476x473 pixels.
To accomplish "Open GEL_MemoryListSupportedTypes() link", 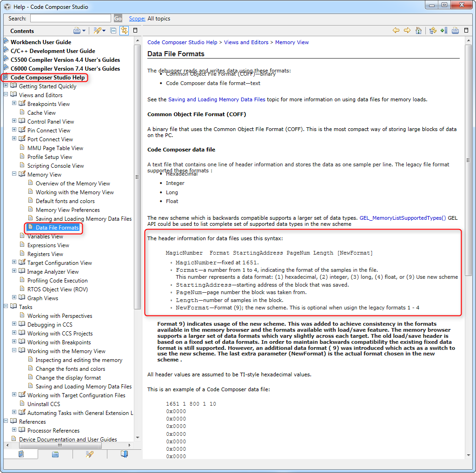I will 403,218.
